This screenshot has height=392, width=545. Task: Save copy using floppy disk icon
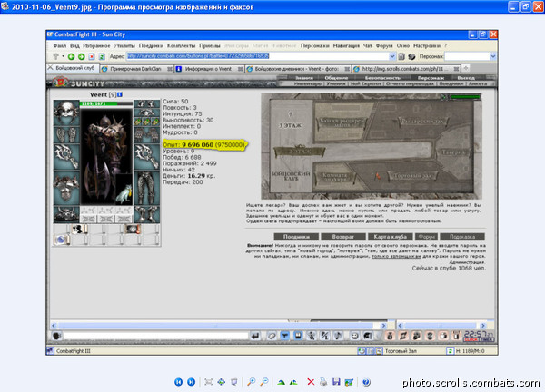[336, 382]
